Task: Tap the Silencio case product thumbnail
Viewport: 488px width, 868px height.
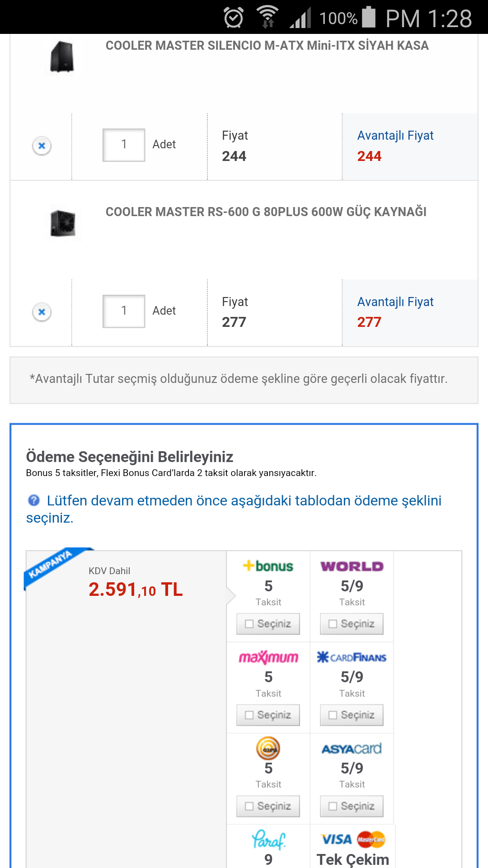Action: pos(62,57)
